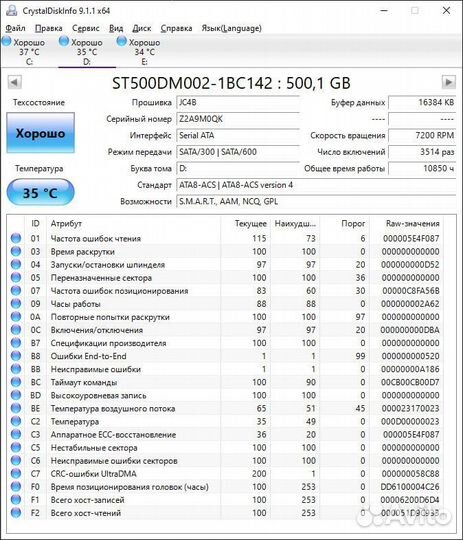Image resolution: width=463 pixels, height=540 pixels.
Task: Click status orb for attribute BB row
Action: (16, 369)
